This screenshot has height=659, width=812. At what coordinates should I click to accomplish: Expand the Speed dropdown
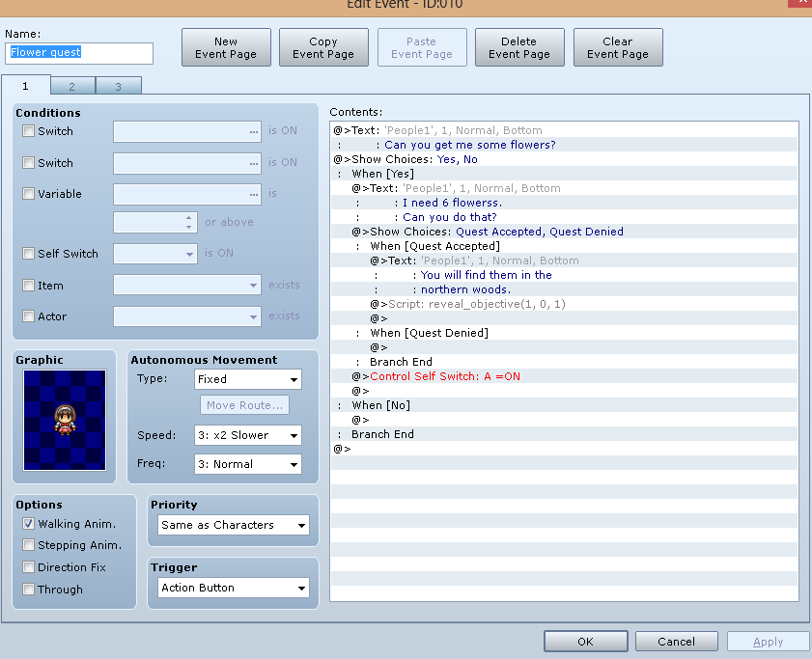(x=248, y=435)
